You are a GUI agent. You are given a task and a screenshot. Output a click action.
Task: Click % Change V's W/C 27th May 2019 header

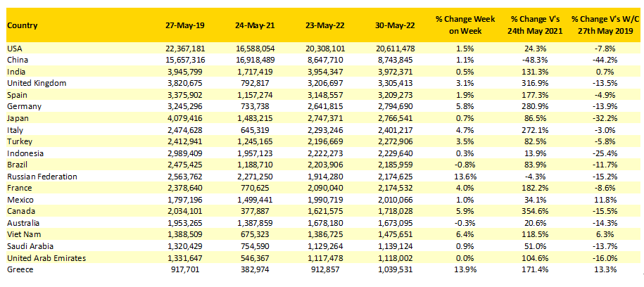click(605, 25)
